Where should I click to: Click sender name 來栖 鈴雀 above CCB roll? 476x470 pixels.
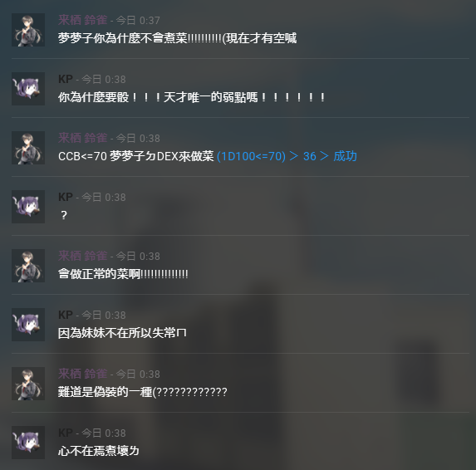[82, 138]
